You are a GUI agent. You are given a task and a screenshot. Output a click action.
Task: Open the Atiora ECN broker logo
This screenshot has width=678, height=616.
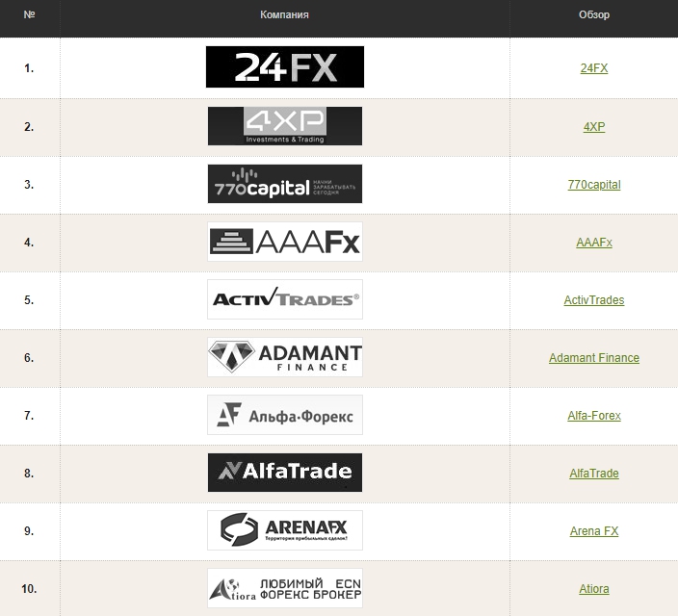[285, 588]
